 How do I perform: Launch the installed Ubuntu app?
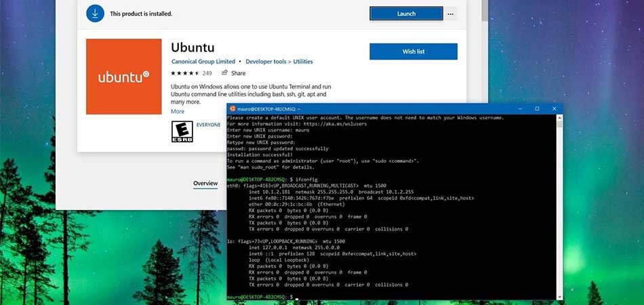[x=406, y=14]
